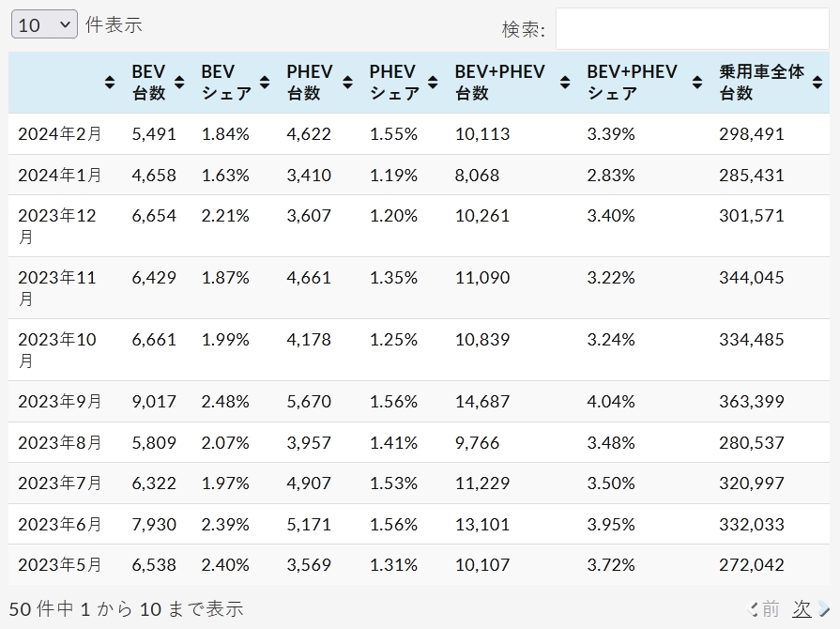Click the 2023年12月 date cell
The width and height of the screenshot is (840, 629).
tap(57, 225)
